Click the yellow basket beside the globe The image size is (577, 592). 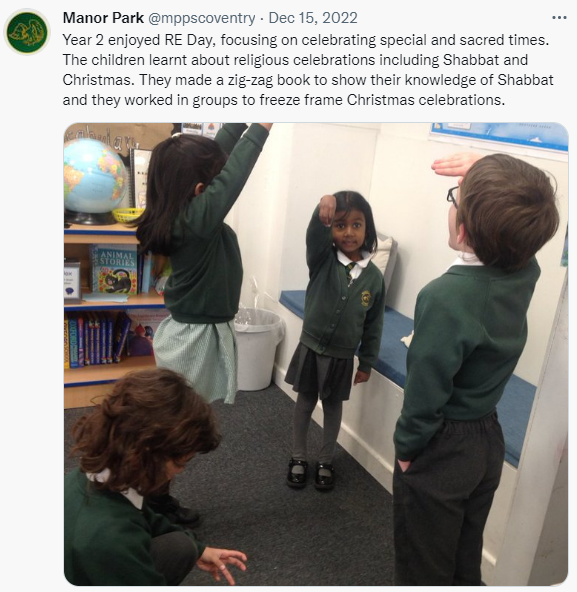[127, 214]
